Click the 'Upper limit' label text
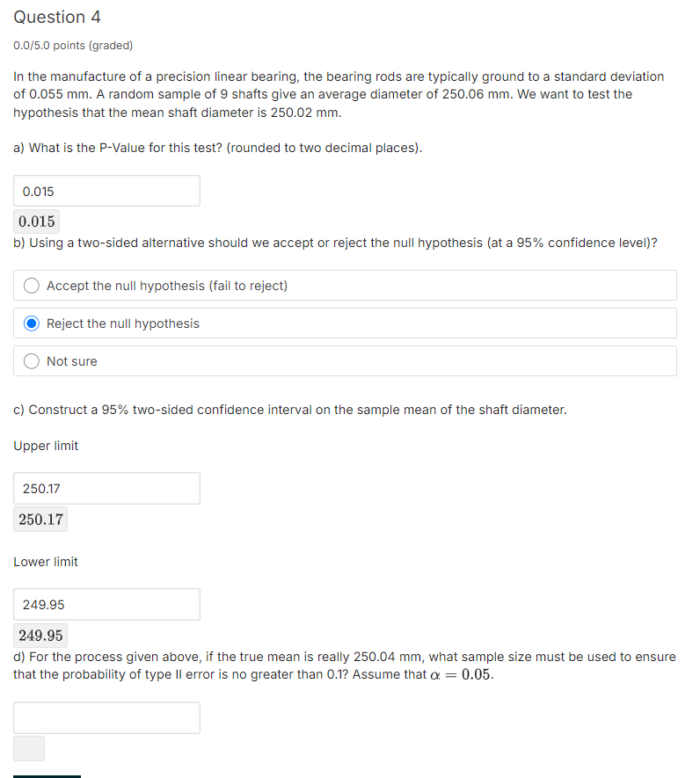The image size is (700, 778). pyautogui.click(x=45, y=446)
